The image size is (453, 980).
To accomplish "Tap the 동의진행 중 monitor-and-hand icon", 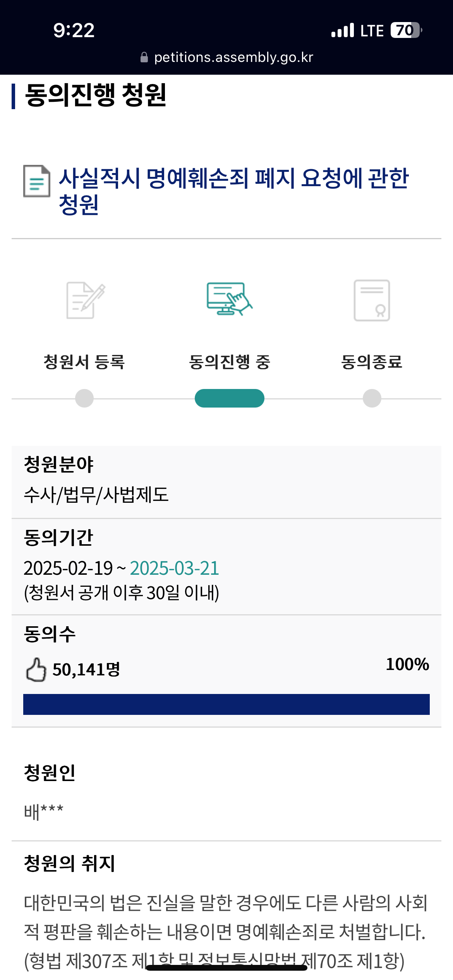I will tap(229, 299).
